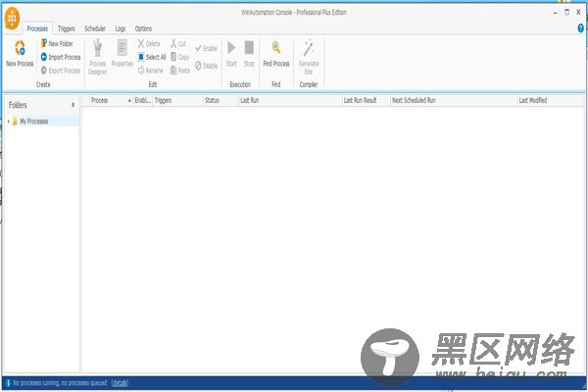Click Export Process
588x392 pixels.
coord(61,71)
